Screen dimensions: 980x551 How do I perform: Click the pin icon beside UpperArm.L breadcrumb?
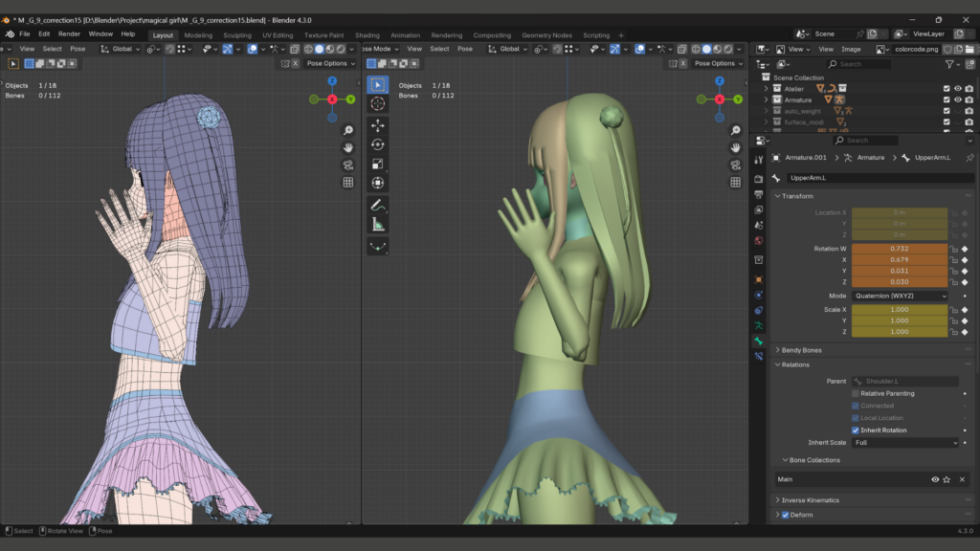point(969,157)
